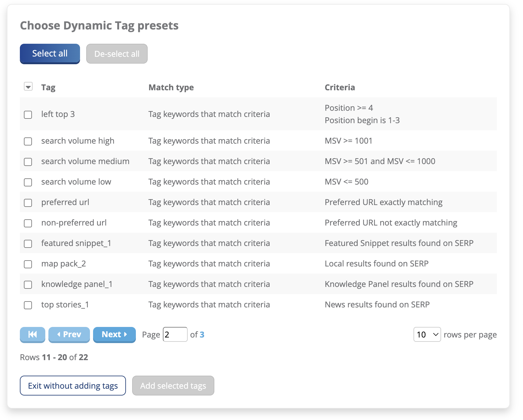Check the 'map pack_2' tag checkbox
Image resolution: width=523 pixels, height=420 pixels.
(28, 264)
